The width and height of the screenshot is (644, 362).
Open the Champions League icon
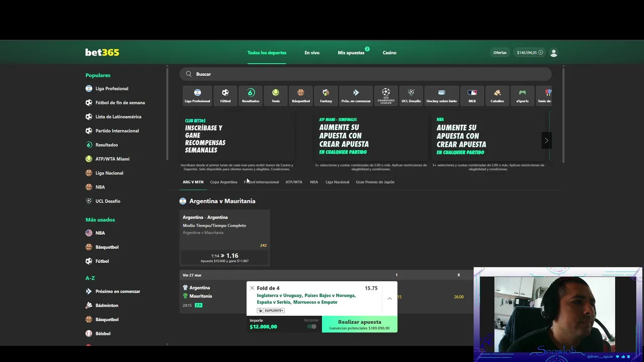(386, 96)
